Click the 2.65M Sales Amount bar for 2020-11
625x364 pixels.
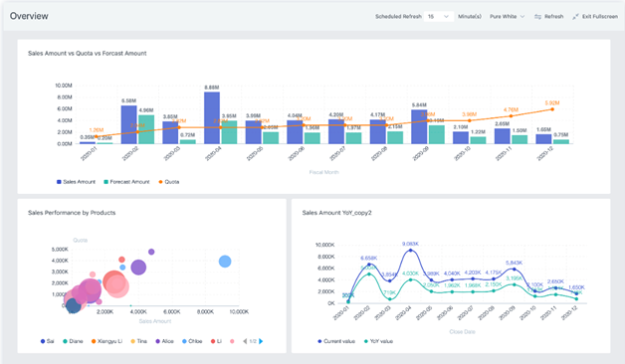point(503,136)
